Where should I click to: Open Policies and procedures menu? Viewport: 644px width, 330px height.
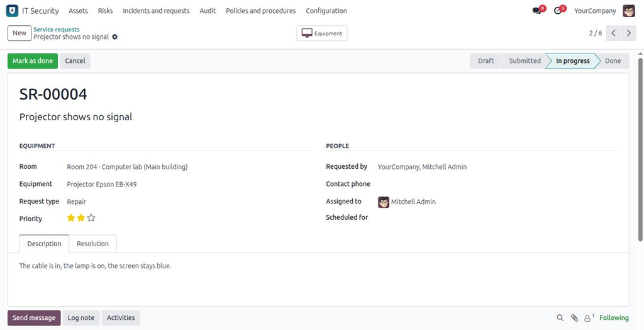pyautogui.click(x=260, y=11)
